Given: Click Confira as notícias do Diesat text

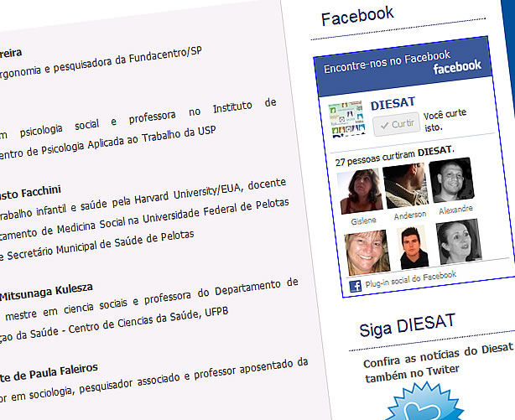Looking at the screenshot, I should (438, 355).
